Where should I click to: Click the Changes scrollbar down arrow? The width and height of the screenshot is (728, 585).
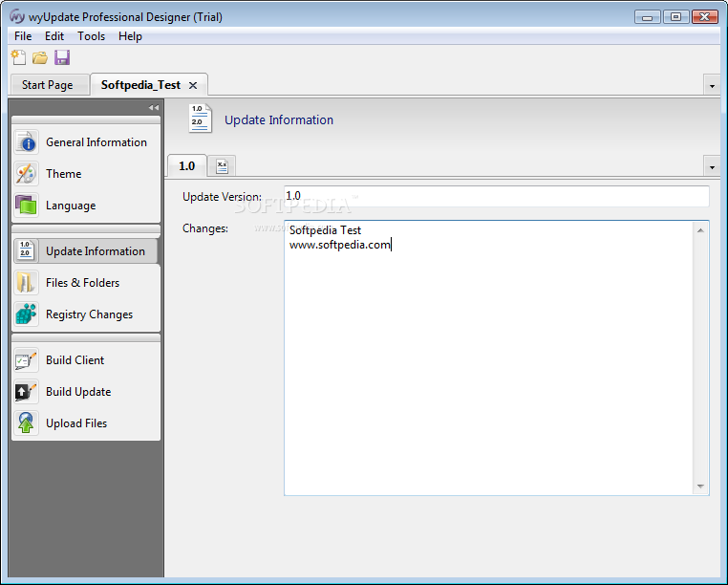click(700, 486)
